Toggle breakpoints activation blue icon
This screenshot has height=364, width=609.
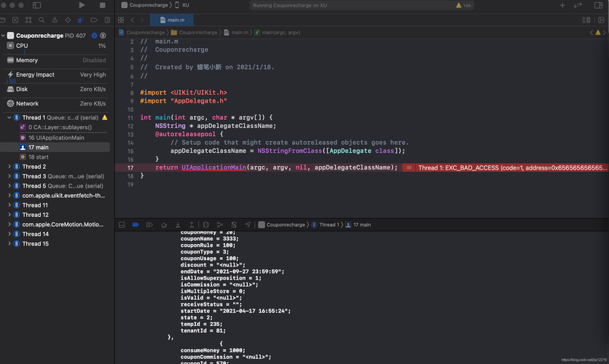(x=135, y=225)
